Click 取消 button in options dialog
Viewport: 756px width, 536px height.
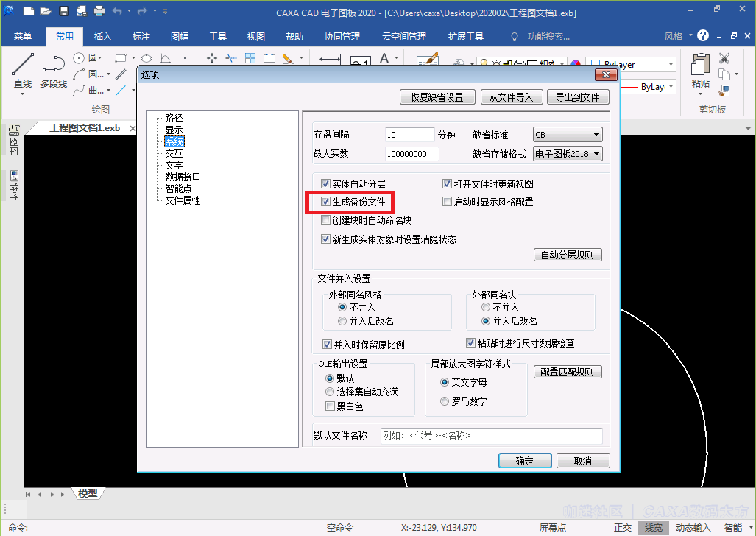coord(583,461)
